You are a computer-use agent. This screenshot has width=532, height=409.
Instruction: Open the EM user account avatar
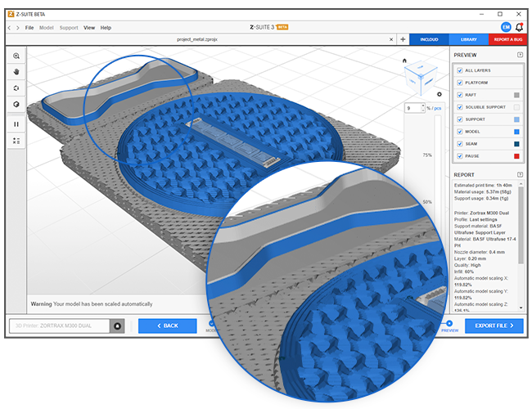[506, 27]
